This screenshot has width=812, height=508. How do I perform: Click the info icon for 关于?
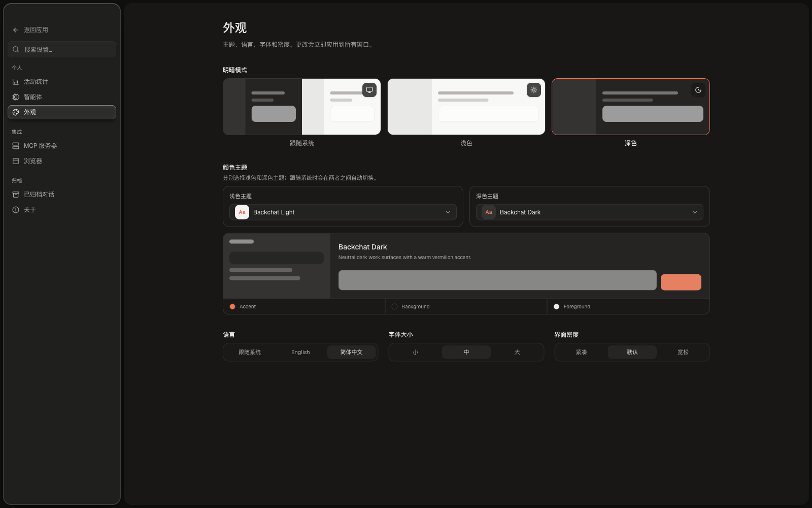pos(16,210)
